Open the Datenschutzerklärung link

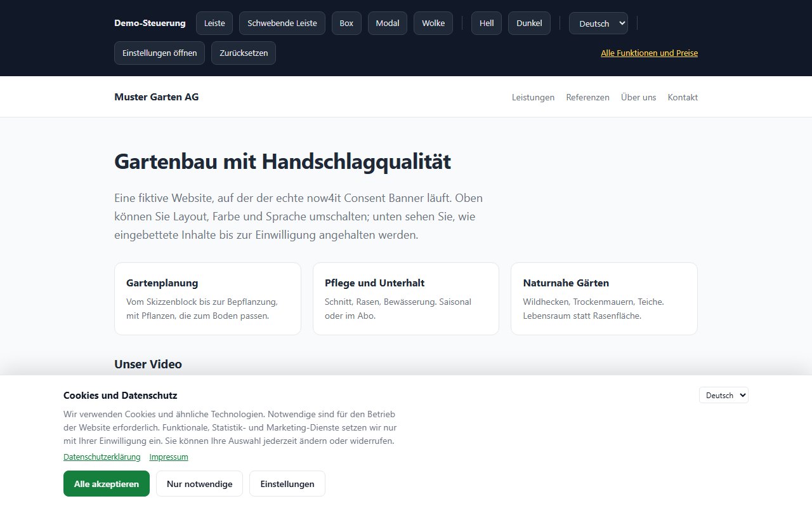click(x=101, y=457)
